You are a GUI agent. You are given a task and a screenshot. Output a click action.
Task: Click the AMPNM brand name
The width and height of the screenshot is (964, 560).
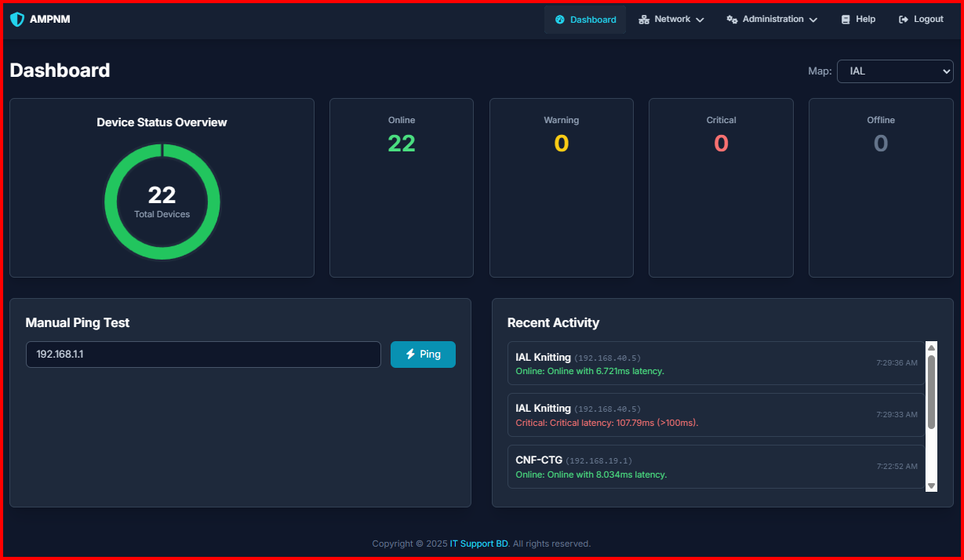[x=50, y=19]
